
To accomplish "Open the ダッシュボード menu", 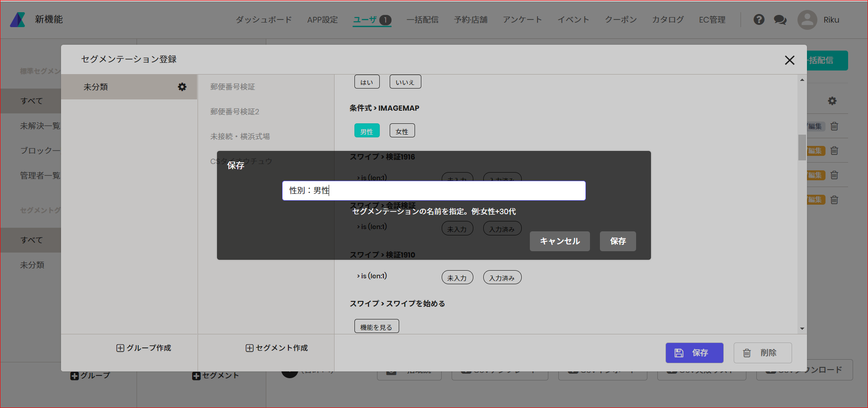I will coord(264,20).
